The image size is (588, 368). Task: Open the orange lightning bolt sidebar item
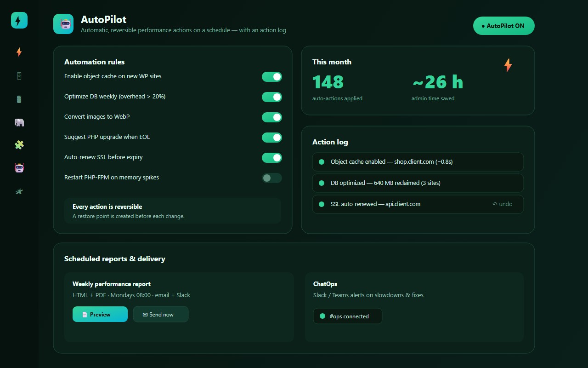pyautogui.click(x=19, y=52)
